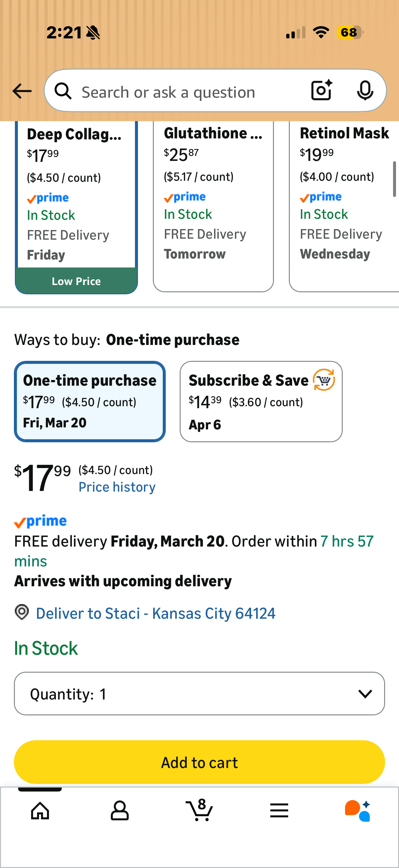This screenshot has width=399, height=868.
Task: Open the account profile icon
Action: [x=119, y=810]
